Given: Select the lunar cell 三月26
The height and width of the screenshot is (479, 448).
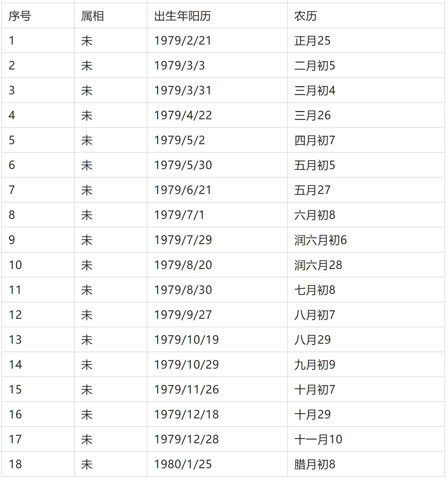Looking at the screenshot, I should coord(366,115).
